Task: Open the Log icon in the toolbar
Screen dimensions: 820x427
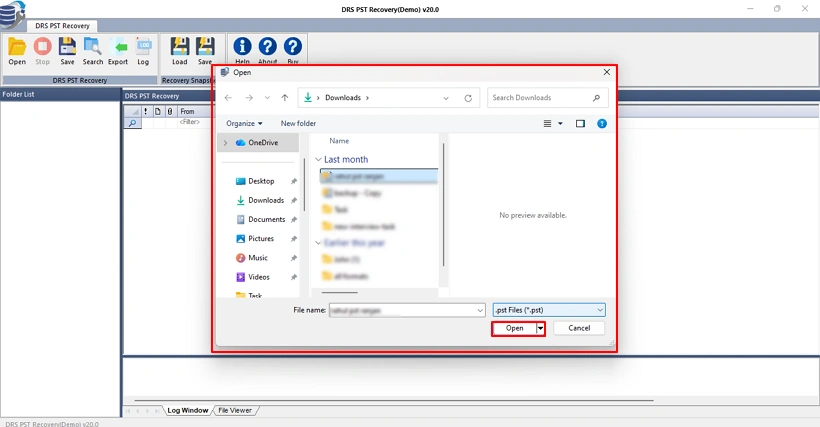Action: (x=143, y=47)
